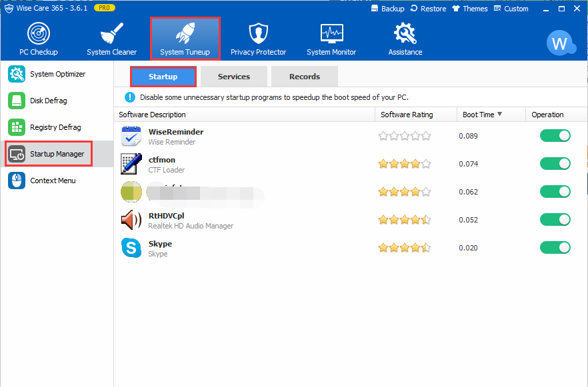Click WiseReminder star rating
Viewport: 588px width, 387px height.
tap(405, 136)
